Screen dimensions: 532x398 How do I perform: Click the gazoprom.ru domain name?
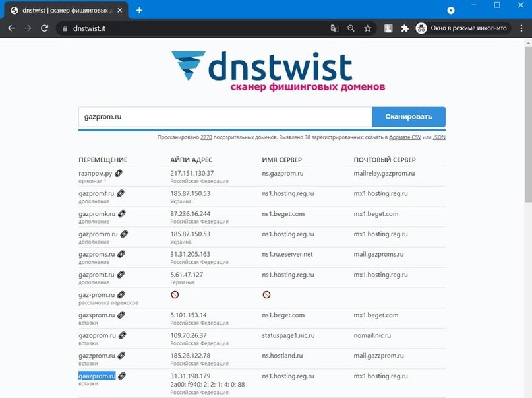[97, 335]
